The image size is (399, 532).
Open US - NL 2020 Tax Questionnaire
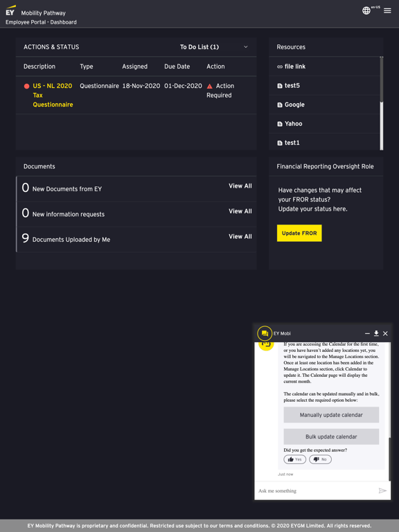[53, 96]
